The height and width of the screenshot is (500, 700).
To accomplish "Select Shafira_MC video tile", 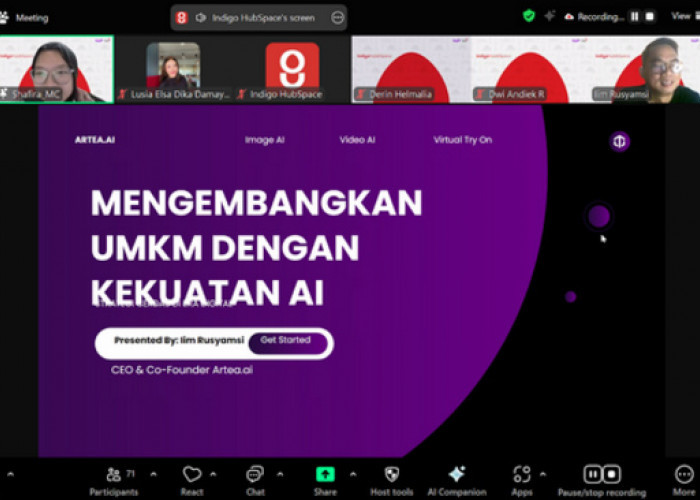I will point(57,69).
